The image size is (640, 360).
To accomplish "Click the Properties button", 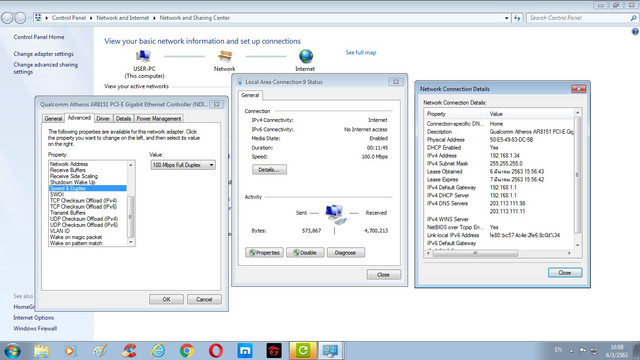I will tap(264, 253).
